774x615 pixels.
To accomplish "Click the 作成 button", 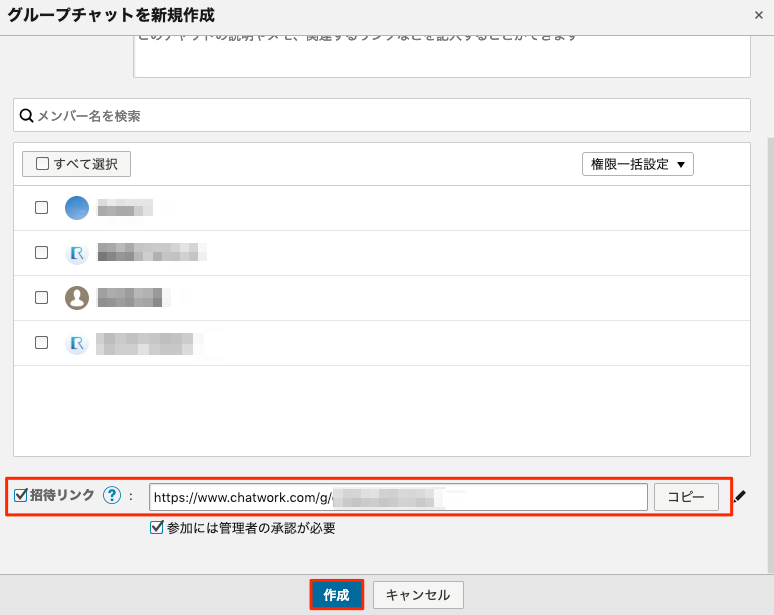I will (336, 595).
